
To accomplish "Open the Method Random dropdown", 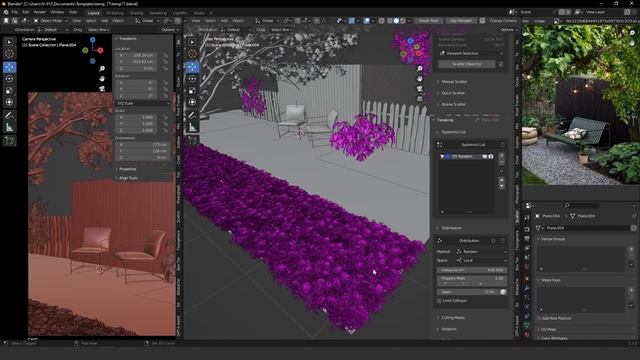I will pos(481,252).
